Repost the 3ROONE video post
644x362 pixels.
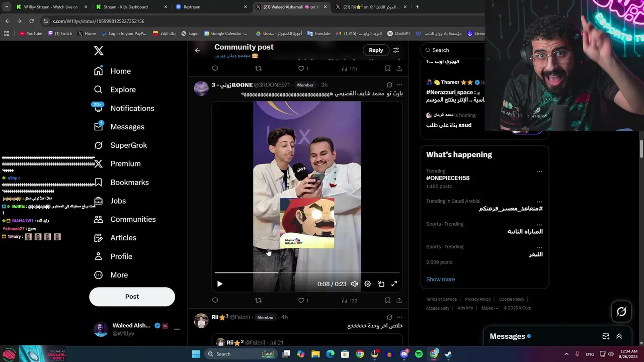point(258,301)
